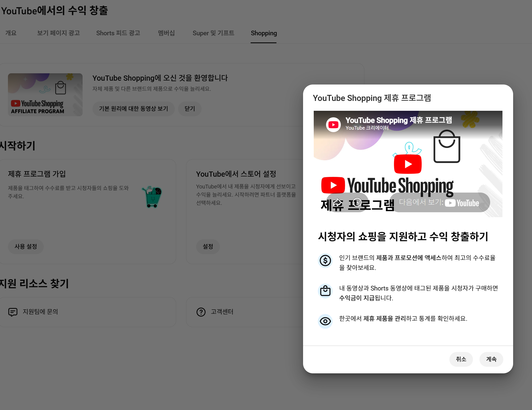Click the Watch Later clock icon

click(357, 202)
